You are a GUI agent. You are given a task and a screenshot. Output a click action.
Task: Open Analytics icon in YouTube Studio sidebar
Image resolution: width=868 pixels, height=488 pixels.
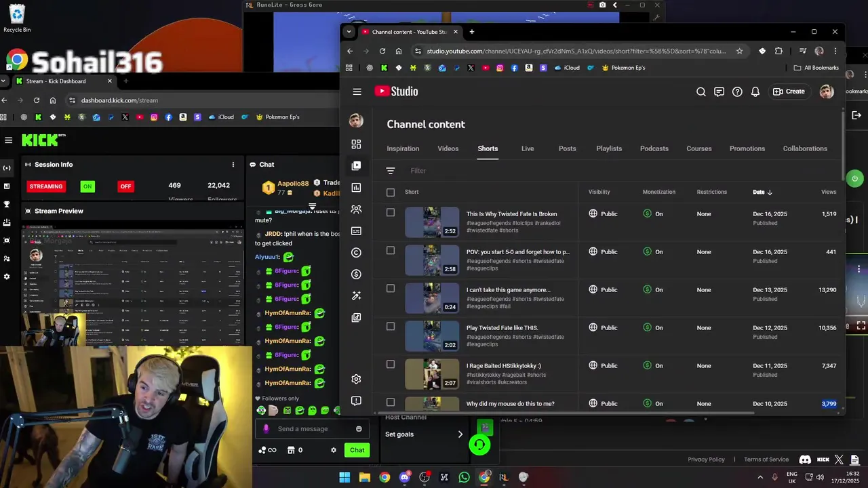coord(356,188)
